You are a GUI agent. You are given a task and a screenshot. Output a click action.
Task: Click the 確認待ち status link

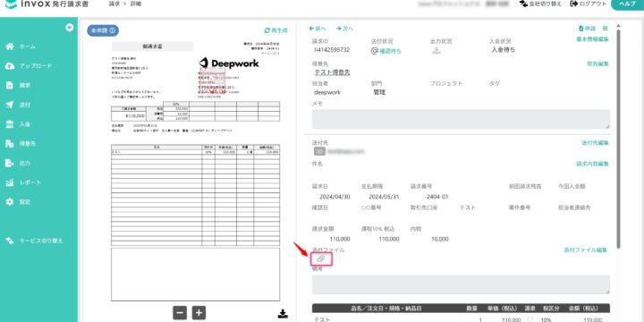(390, 51)
